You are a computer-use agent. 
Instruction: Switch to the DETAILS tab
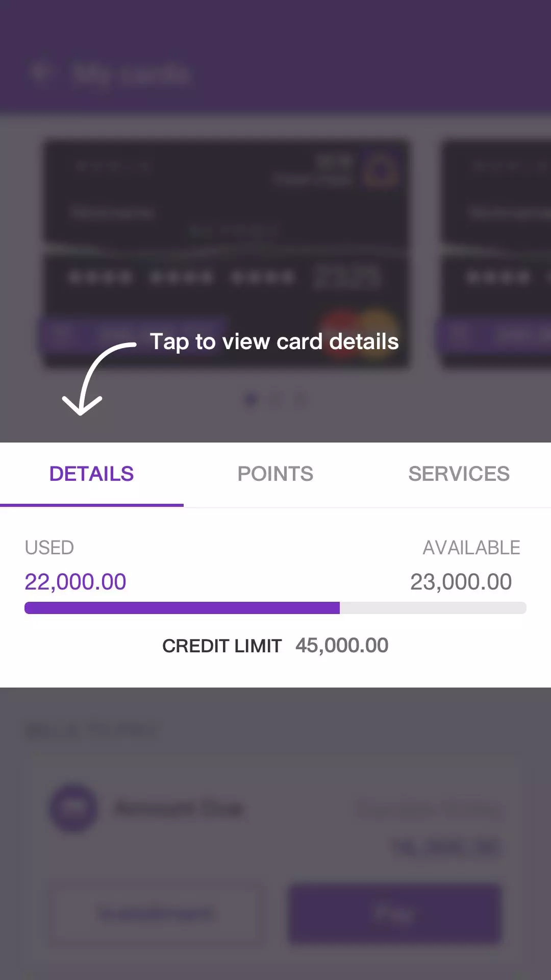92,474
